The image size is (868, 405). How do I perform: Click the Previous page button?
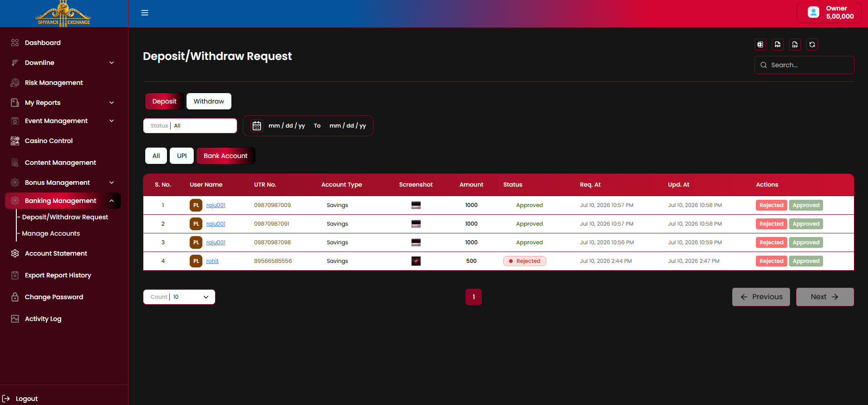[761, 297]
